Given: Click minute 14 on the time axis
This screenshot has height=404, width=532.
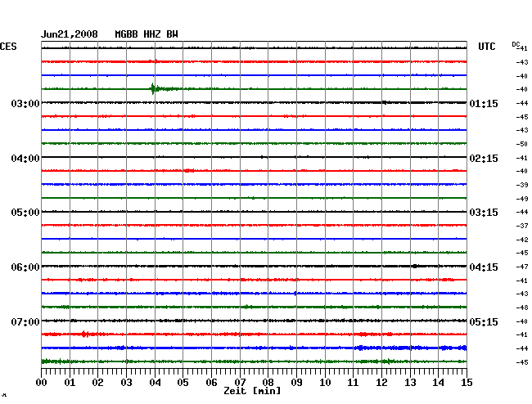Looking at the screenshot, I should (x=438, y=383).
